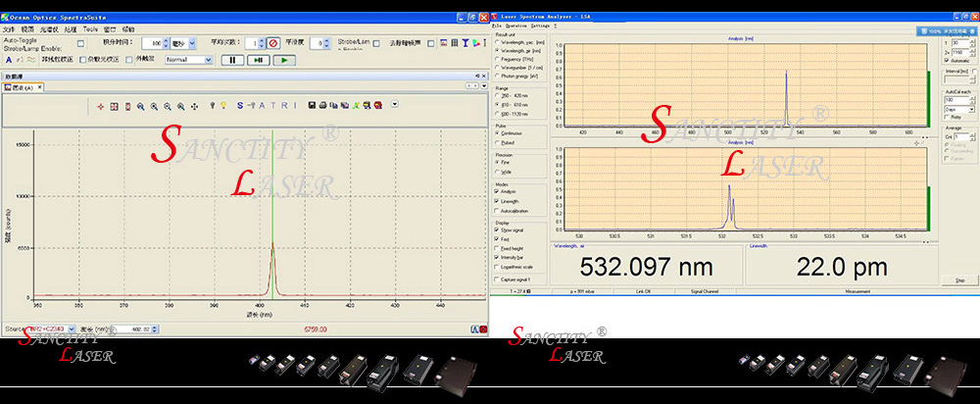The height and width of the screenshot is (404, 980).
Task: Click the blue Y-shaped icon in top-right toolbar
Action: tap(465, 43)
